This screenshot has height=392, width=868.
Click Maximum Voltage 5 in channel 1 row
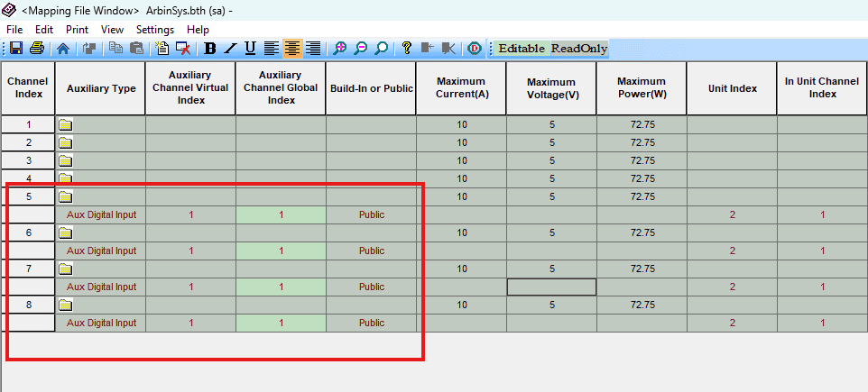tap(552, 125)
